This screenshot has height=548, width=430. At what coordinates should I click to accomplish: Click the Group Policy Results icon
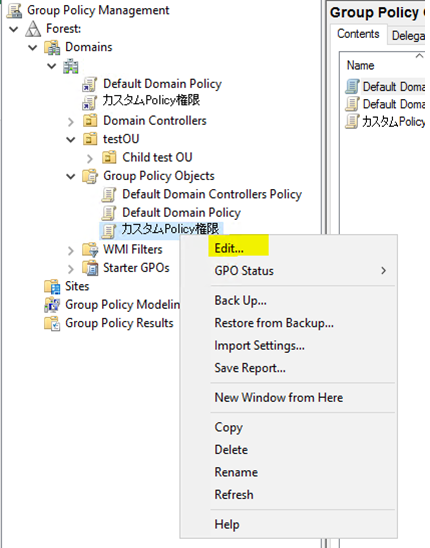tap(52, 323)
